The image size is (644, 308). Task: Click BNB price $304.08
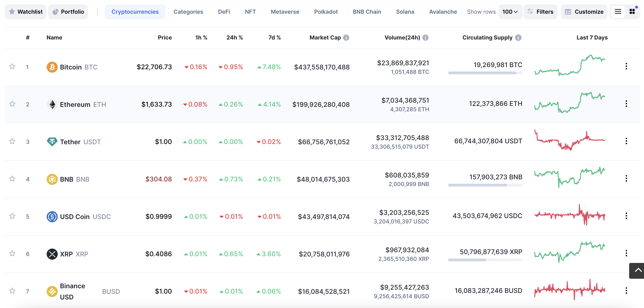pos(158,179)
